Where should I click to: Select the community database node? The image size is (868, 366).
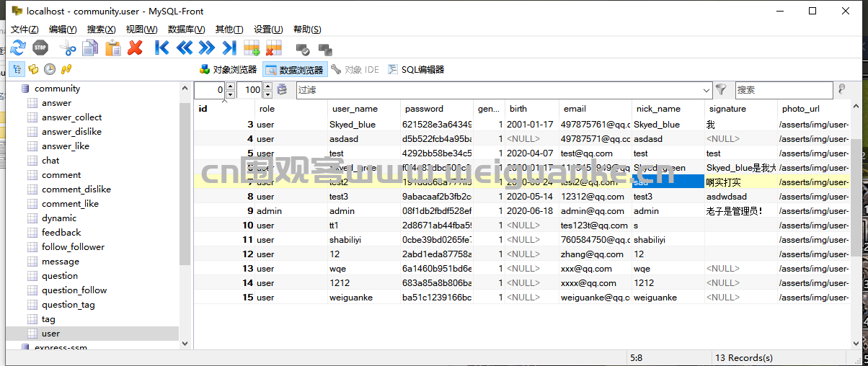click(57, 89)
